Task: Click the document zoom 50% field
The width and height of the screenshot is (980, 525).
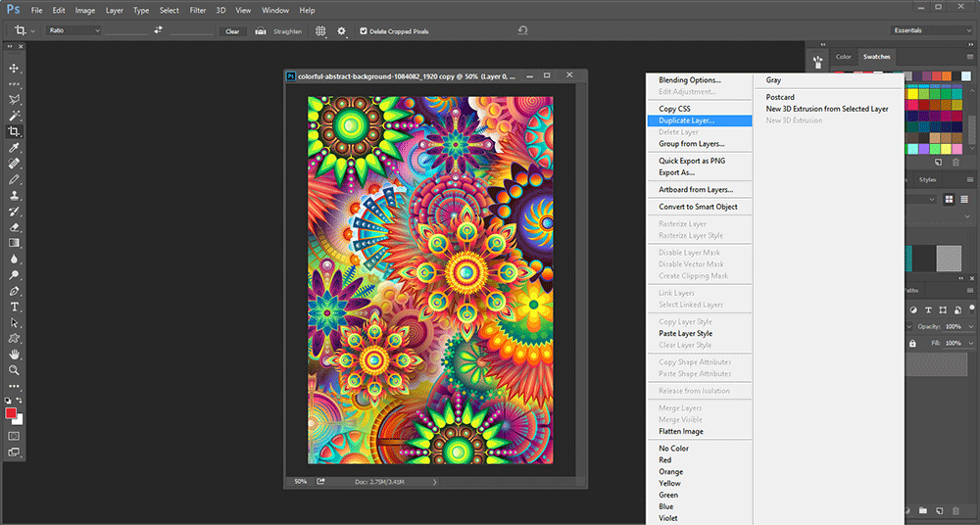Action: click(301, 482)
